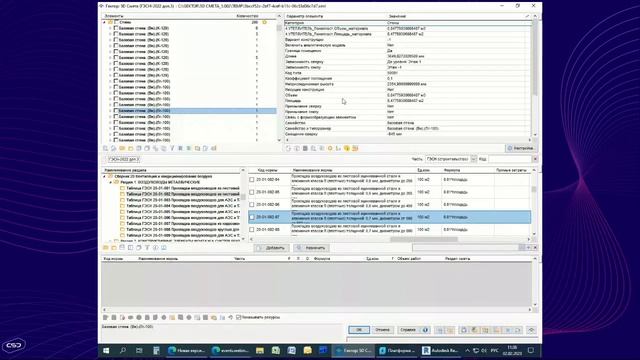
Task: Click 'Элементы' column header
Action: tap(114, 16)
